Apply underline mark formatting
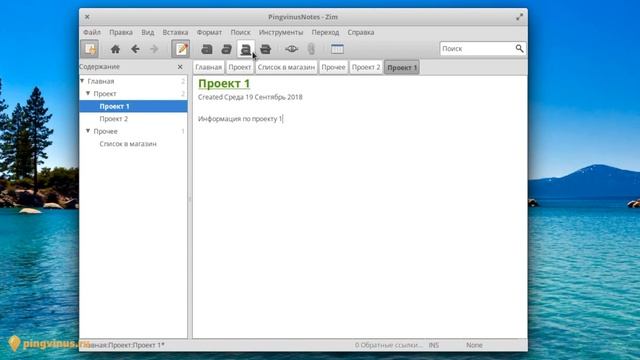The image size is (640, 360). [x=246, y=49]
